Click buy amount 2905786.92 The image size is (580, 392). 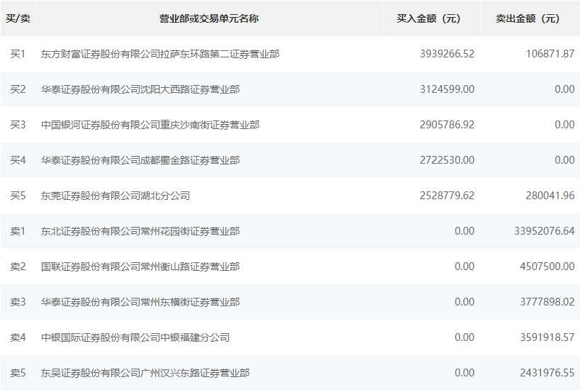pos(447,125)
